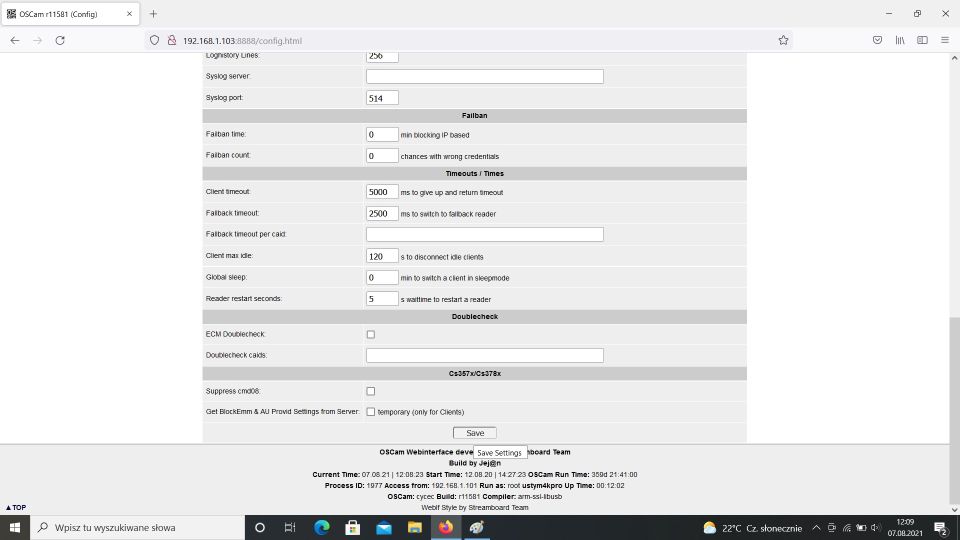
Task: Enable the ECM Doublecheck checkbox
Action: pyautogui.click(x=371, y=335)
